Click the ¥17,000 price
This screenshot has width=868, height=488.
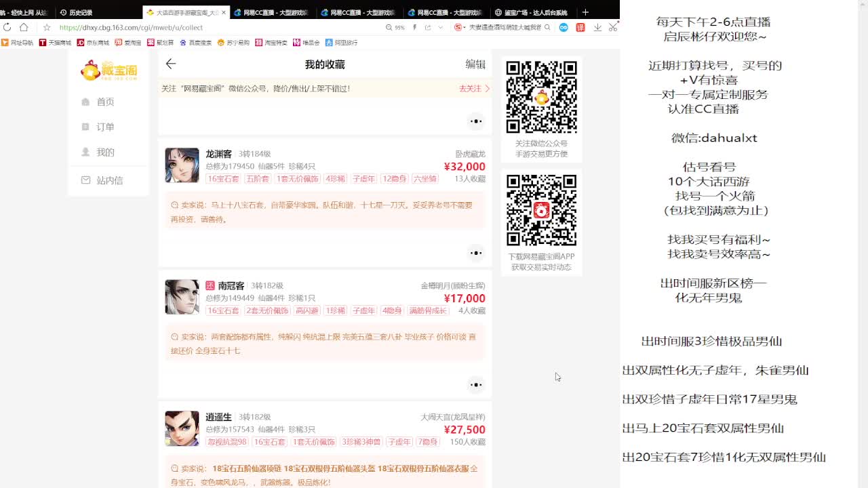pyautogui.click(x=465, y=298)
